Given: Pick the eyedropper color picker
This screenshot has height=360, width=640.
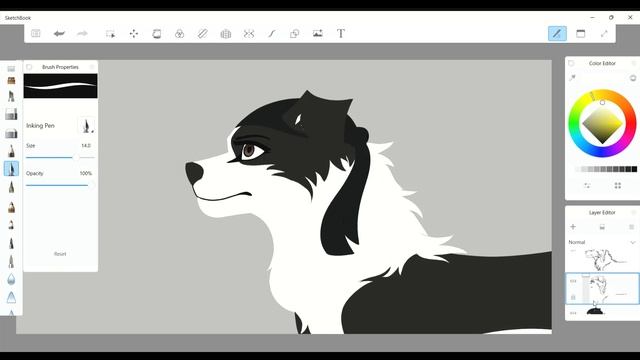Looking at the screenshot, I should point(573,78).
